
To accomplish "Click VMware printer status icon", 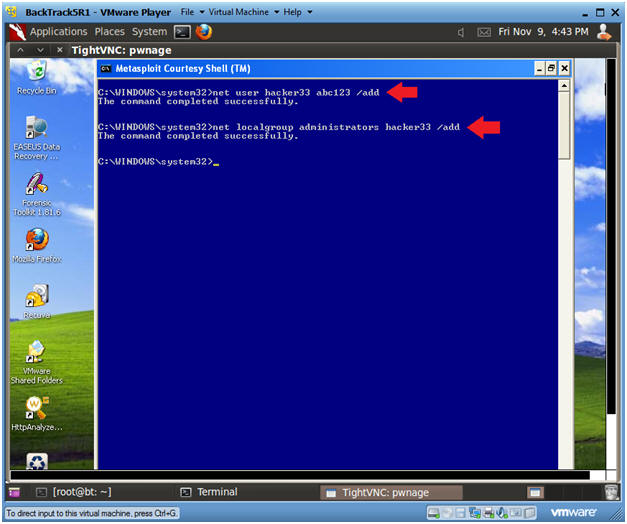I will (489, 513).
